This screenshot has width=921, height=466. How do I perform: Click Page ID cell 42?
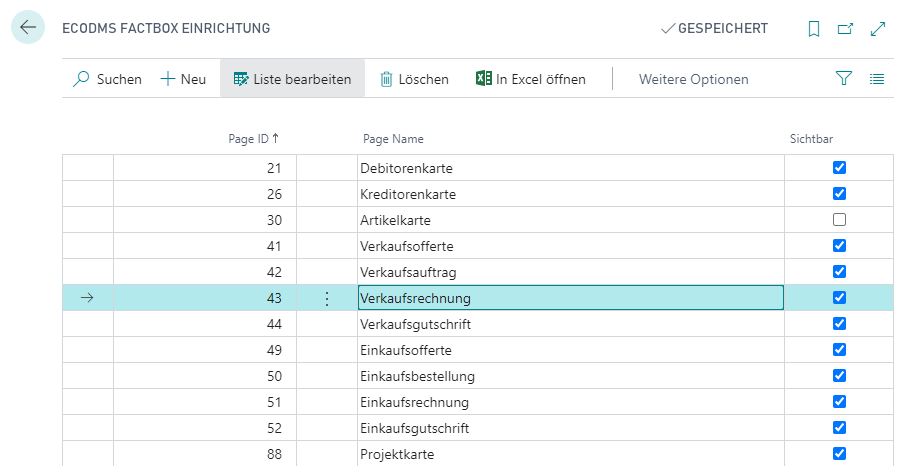coord(204,272)
